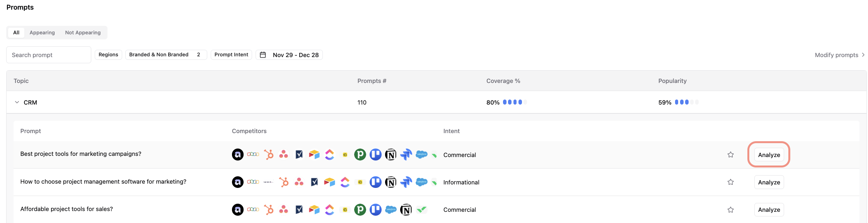Collapse the CRM topic row
Viewport: 868px width, 223px height.
click(x=17, y=102)
